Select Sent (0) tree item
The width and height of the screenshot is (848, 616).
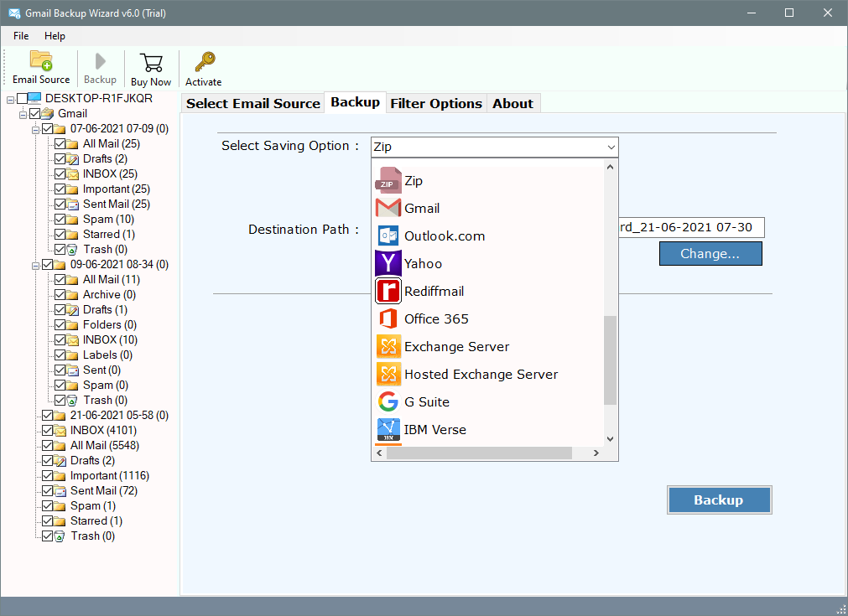tap(101, 370)
